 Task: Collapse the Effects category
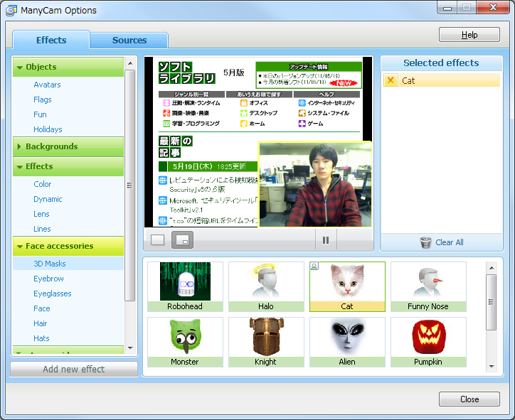(x=68, y=166)
